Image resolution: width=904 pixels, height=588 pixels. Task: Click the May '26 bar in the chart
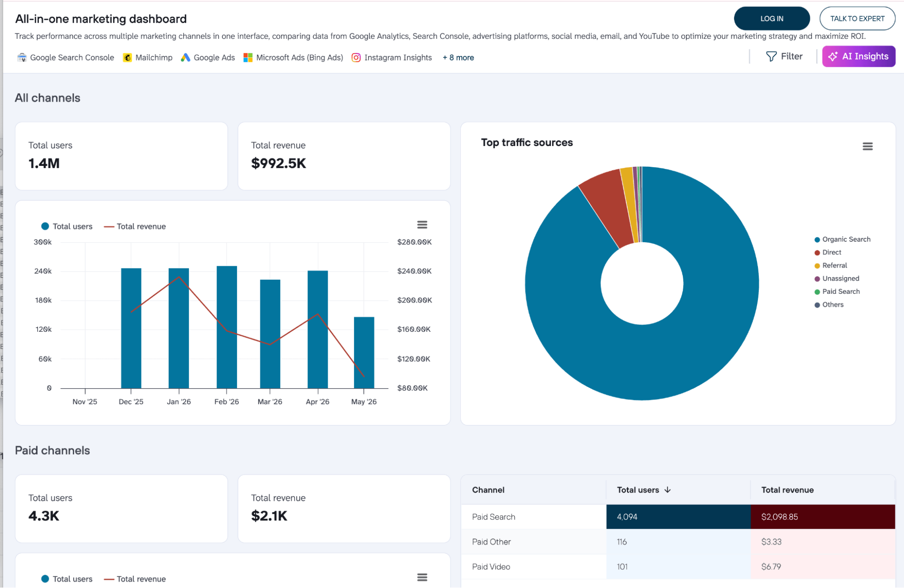point(364,353)
